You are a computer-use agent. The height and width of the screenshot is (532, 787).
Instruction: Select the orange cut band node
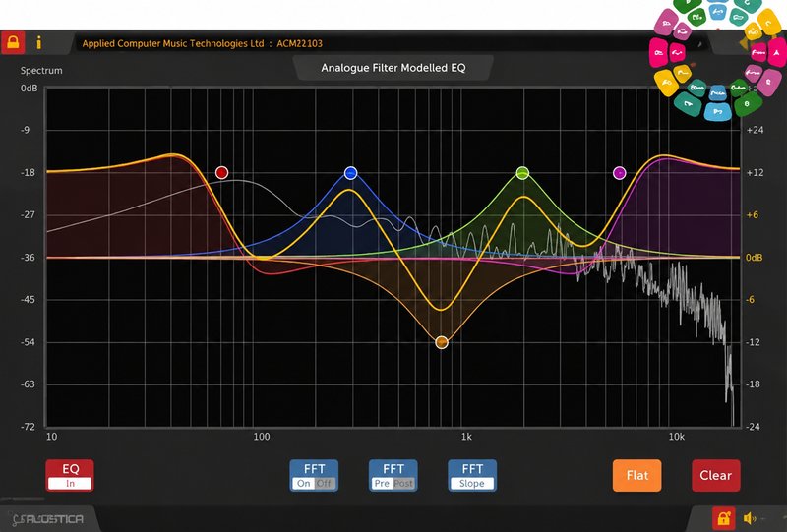[x=442, y=342]
